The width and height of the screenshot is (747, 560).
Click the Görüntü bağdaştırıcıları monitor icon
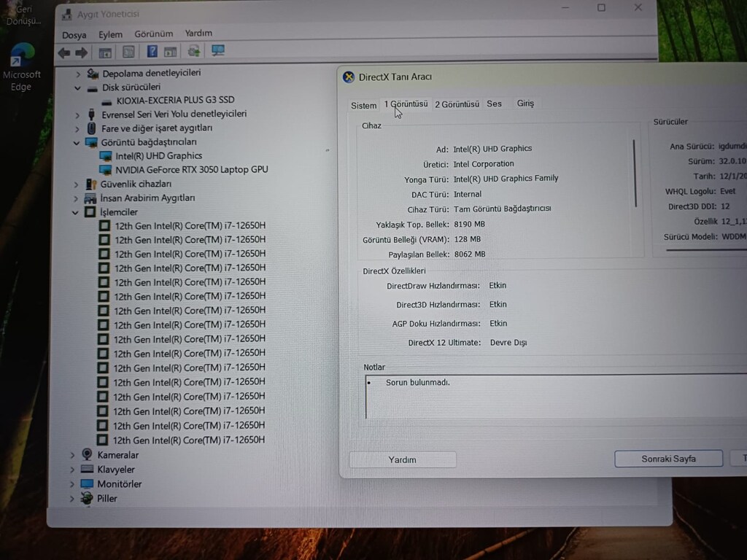91,142
